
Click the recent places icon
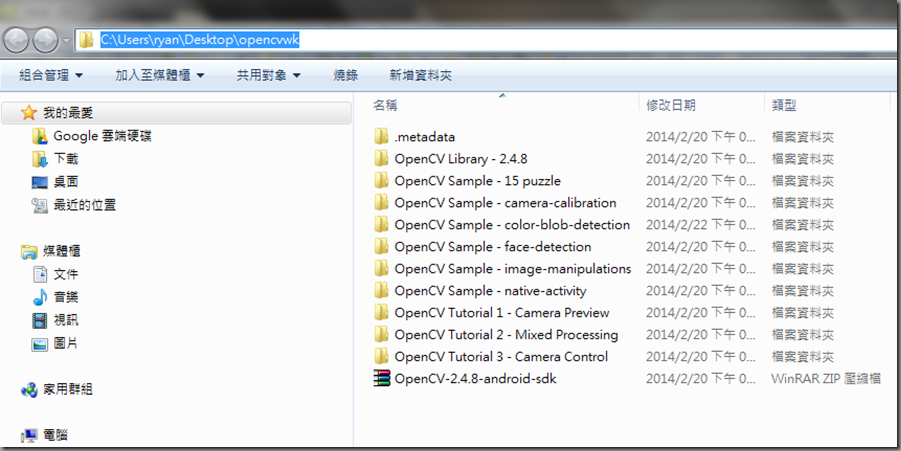pyautogui.click(x=40, y=205)
